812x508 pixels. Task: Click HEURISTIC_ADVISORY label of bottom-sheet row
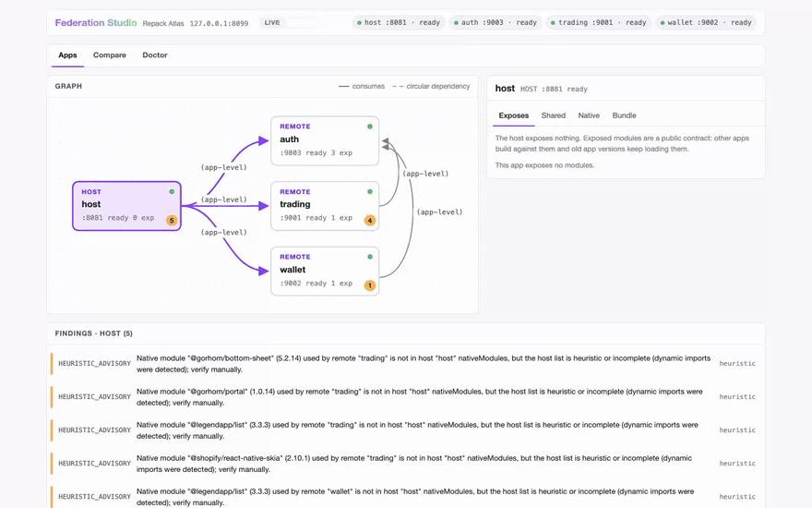coord(94,363)
